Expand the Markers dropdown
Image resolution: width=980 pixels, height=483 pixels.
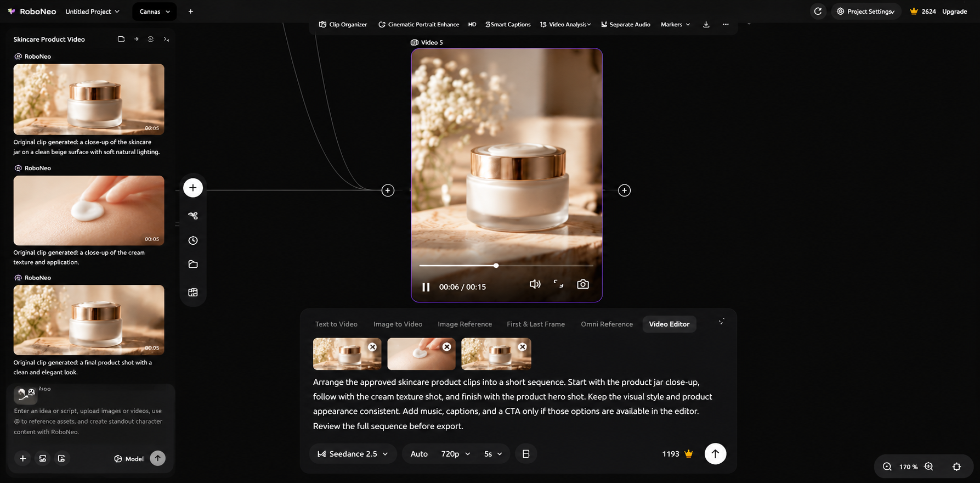[675, 25]
